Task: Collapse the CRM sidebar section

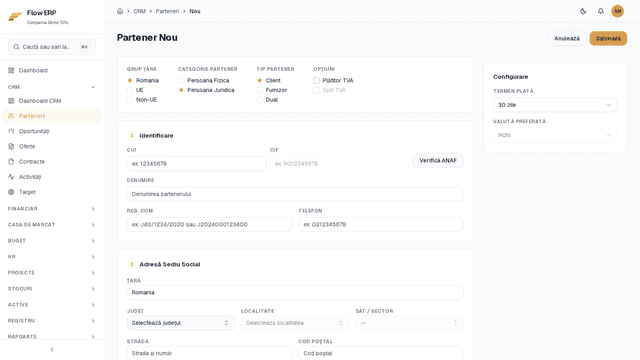Action: point(52,87)
